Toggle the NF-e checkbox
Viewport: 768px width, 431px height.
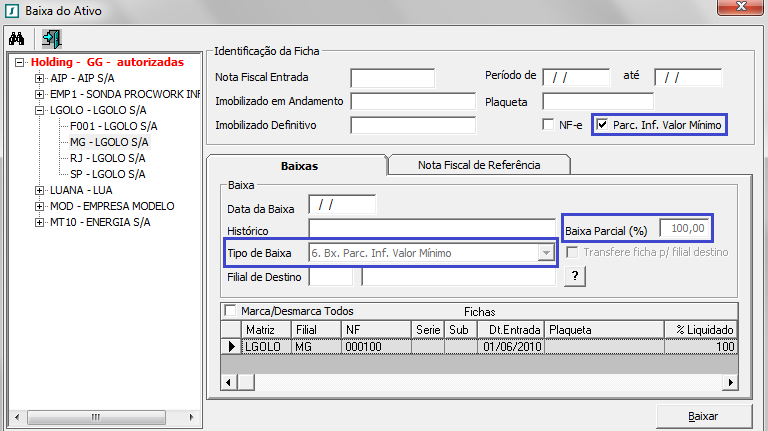point(547,125)
